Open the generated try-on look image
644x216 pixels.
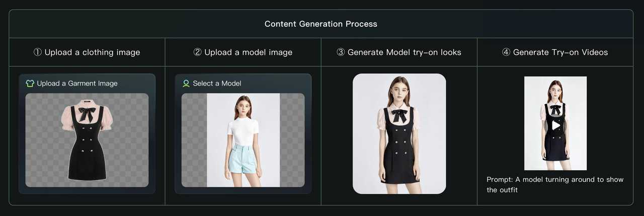(399, 133)
